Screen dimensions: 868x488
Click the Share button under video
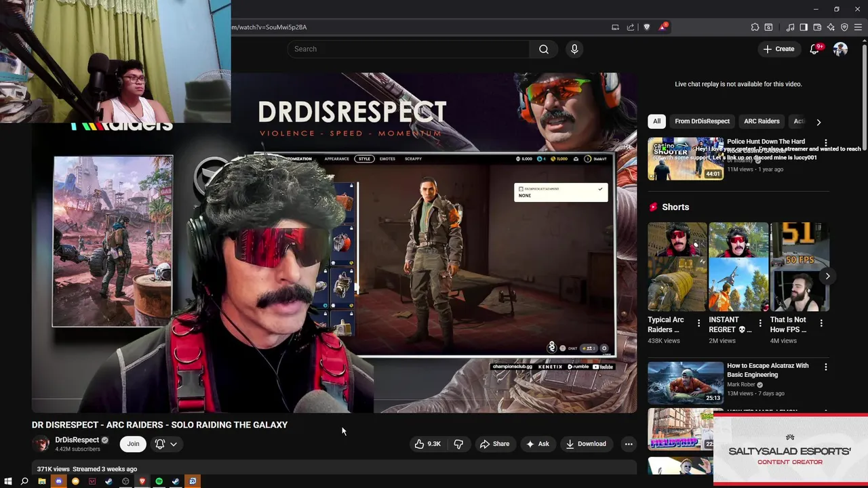(494, 444)
